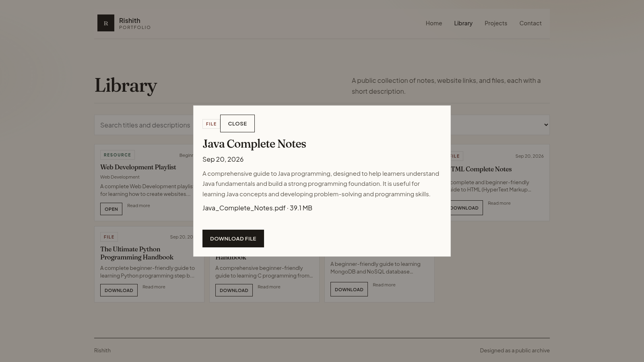Download the Java Complete Notes file
The height and width of the screenshot is (362, 644).
pyautogui.click(x=233, y=239)
